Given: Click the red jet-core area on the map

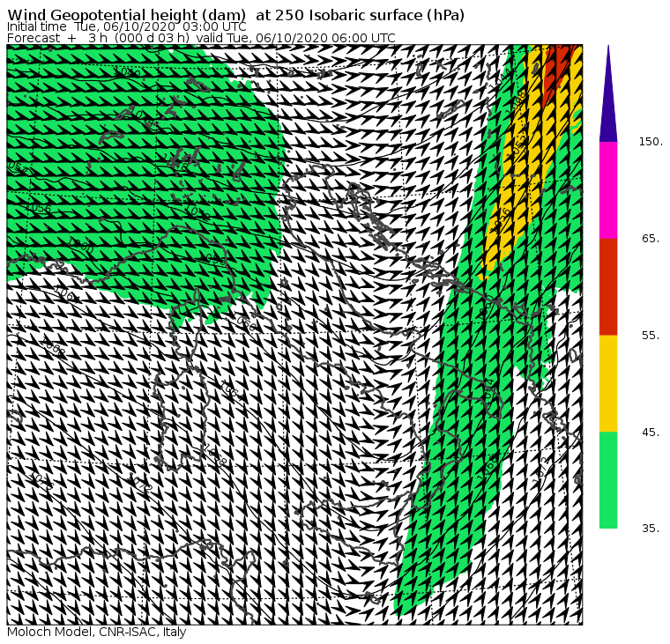Looking at the screenshot, I should (x=555, y=70).
